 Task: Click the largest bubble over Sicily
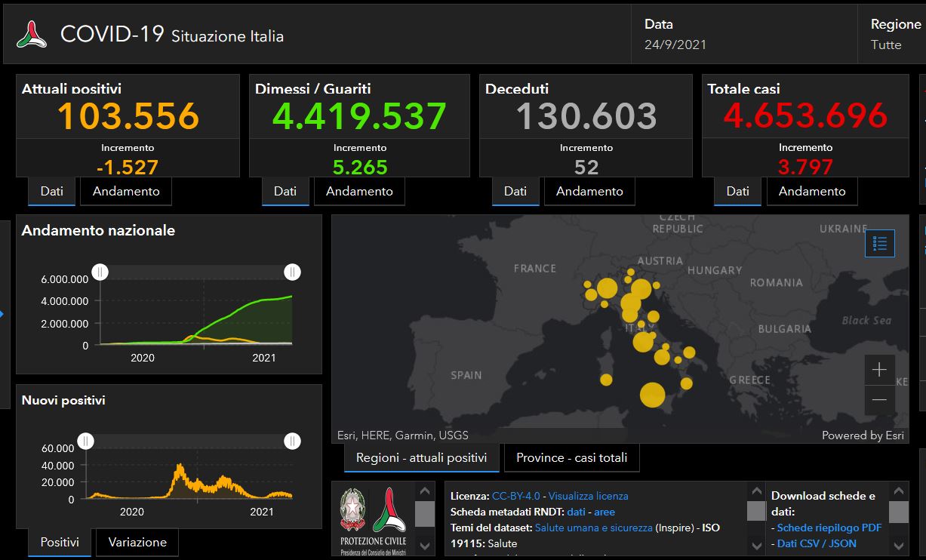click(652, 395)
